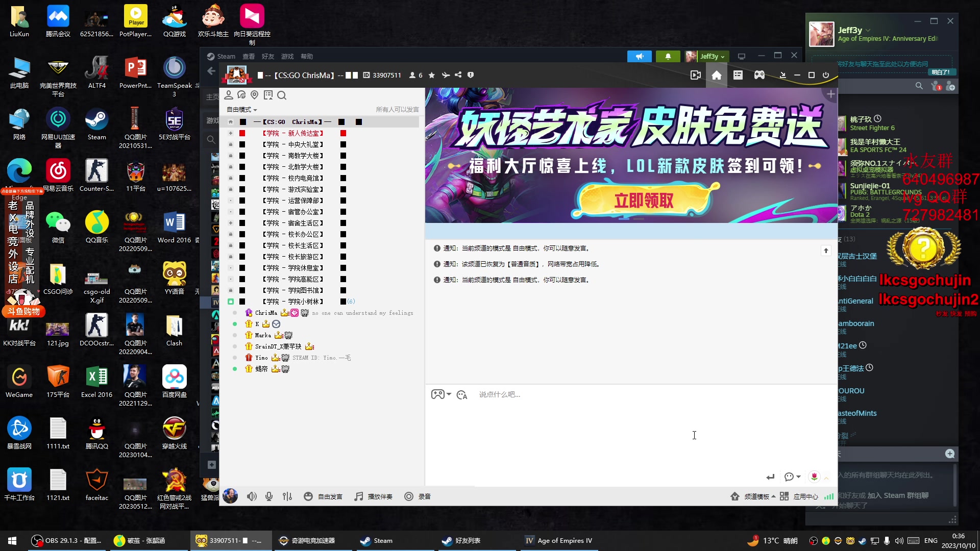Open 查看 menu in Steam window
The width and height of the screenshot is (980, 551).
tap(249, 56)
